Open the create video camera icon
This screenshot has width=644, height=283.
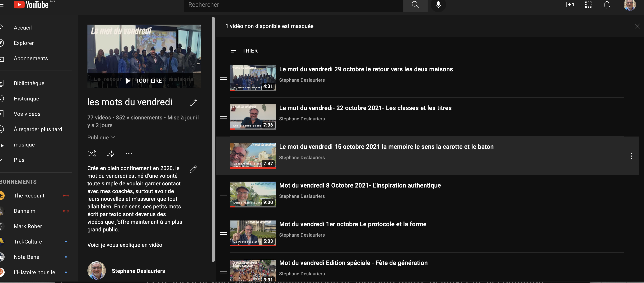click(x=570, y=4)
